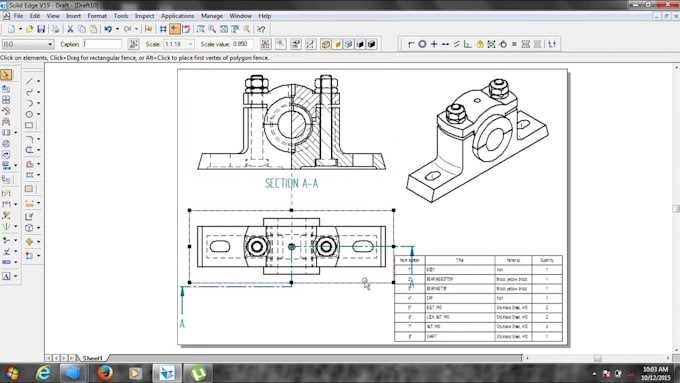The image size is (680, 383).
Task: Expand the Circle tool flyout arrow
Action: tap(38, 114)
